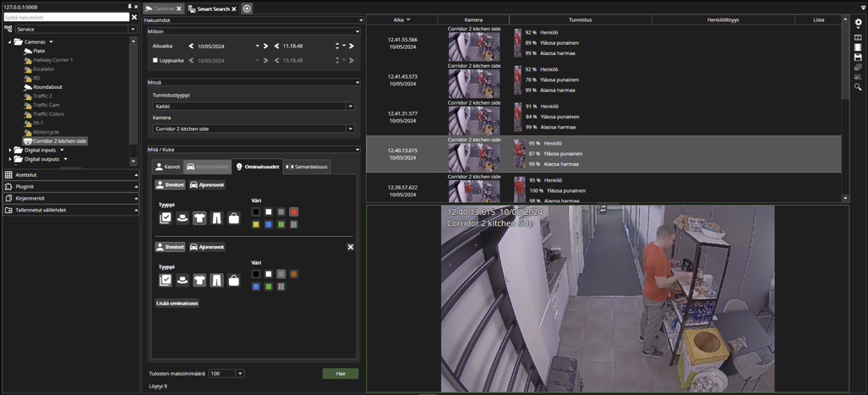Select the Plate camera in tree
The image size is (868, 395).
tap(39, 51)
